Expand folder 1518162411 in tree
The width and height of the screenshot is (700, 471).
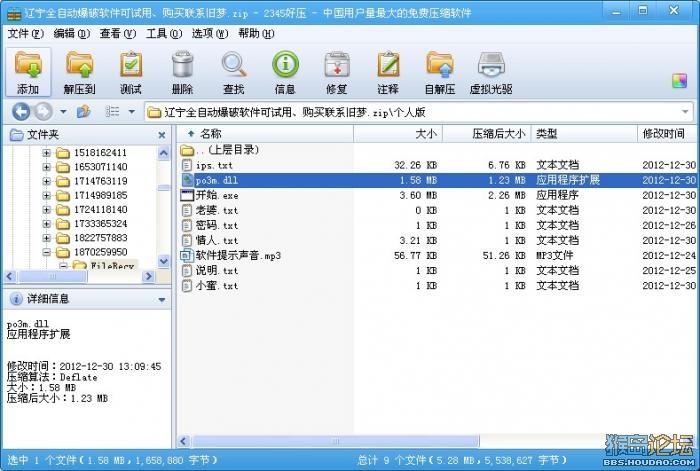[46, 153]
